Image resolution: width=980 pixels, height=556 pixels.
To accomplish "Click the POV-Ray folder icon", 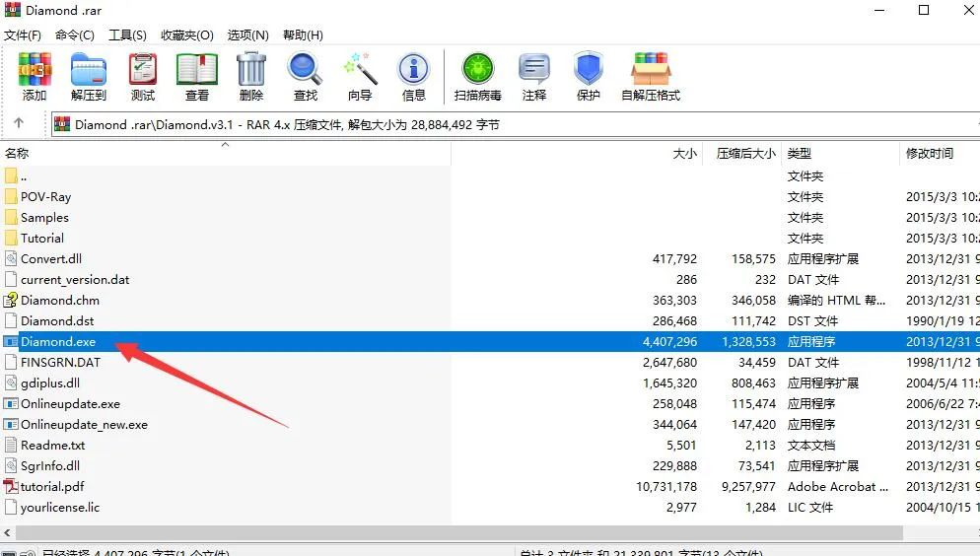I will tap(11, 197).
